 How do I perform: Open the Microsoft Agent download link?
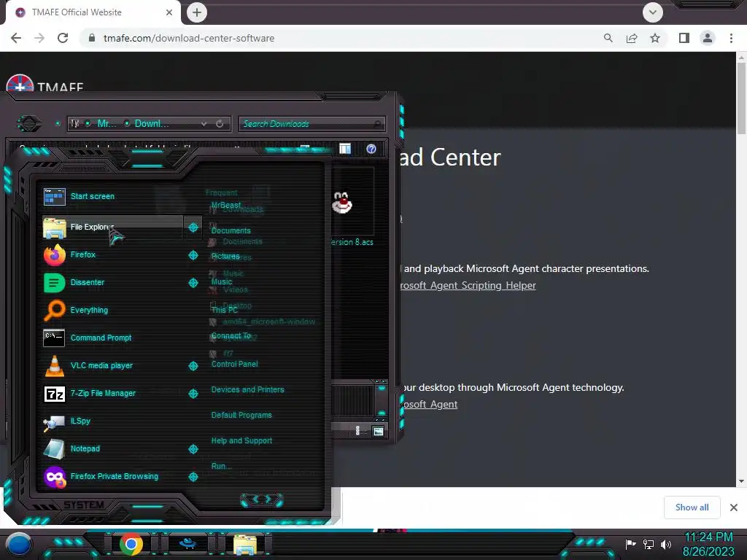point(429,404)
